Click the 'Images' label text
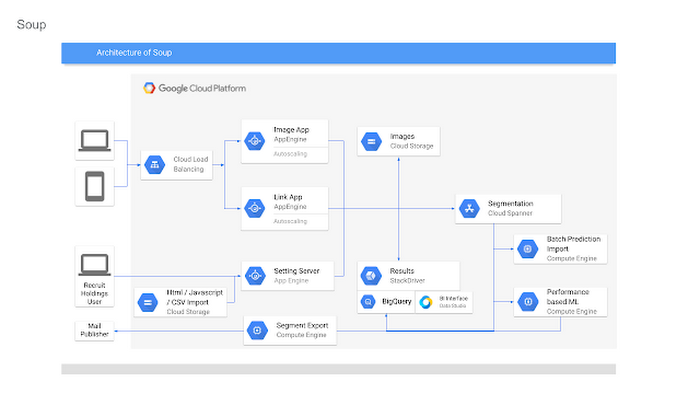Screen dimensions: 700x394 tap(402, 137)
